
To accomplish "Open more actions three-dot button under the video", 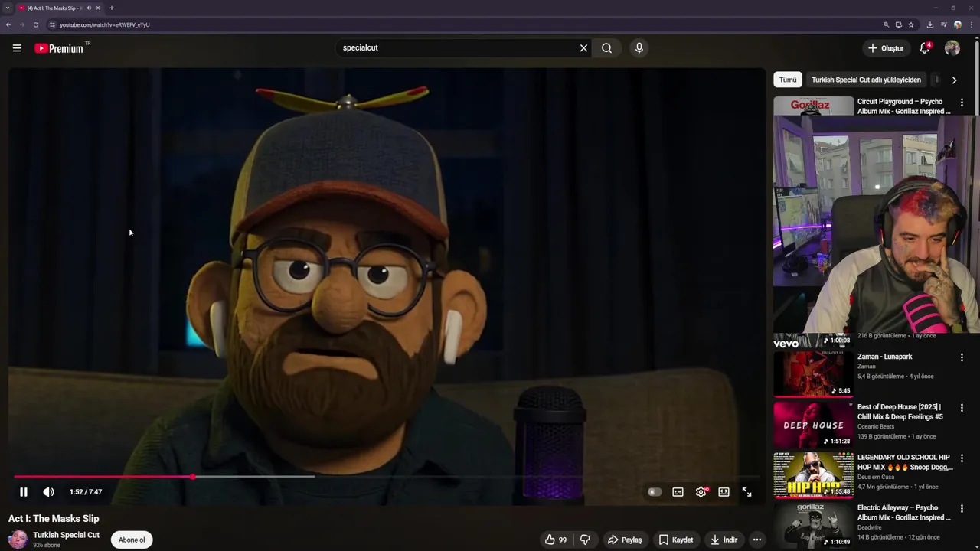I will pyautogui.click(x=756, y=540).
